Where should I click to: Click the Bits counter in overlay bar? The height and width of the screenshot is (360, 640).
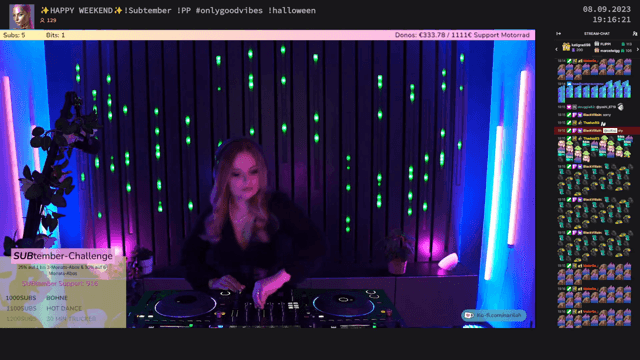[x=56, y=35]
